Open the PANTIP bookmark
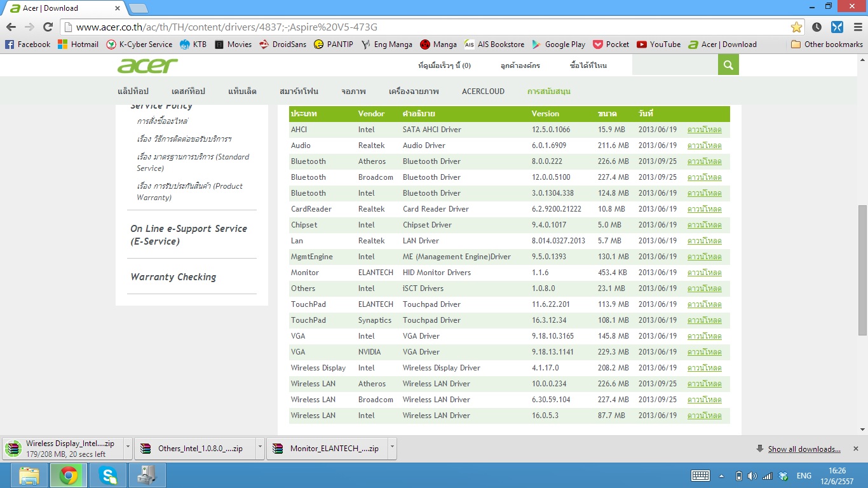Screen dimensions: 868x488 pos(334,44)
